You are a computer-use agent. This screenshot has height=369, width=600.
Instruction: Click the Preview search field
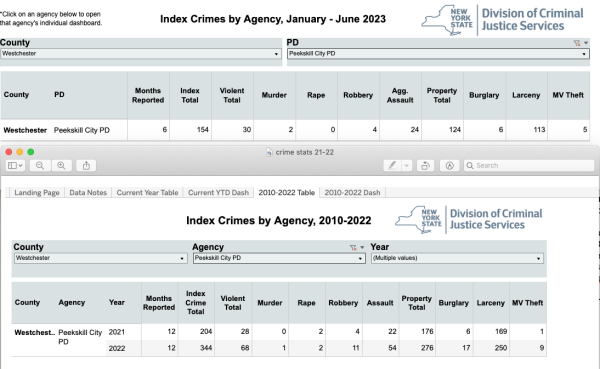(529, 166)
